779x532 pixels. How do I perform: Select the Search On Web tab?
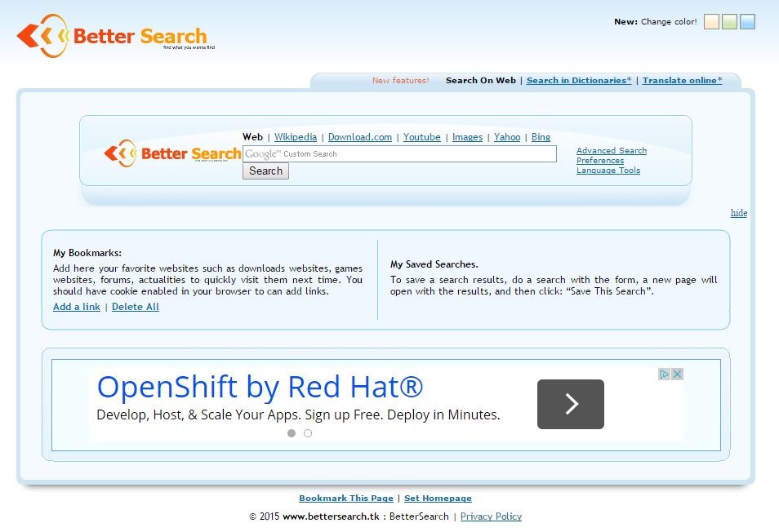pyautogui.click(x=481, y=81)
